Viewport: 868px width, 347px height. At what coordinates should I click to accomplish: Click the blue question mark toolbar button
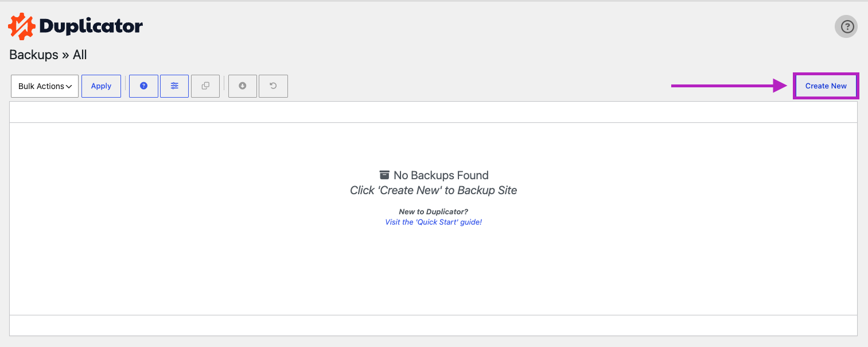coord(143,86)
